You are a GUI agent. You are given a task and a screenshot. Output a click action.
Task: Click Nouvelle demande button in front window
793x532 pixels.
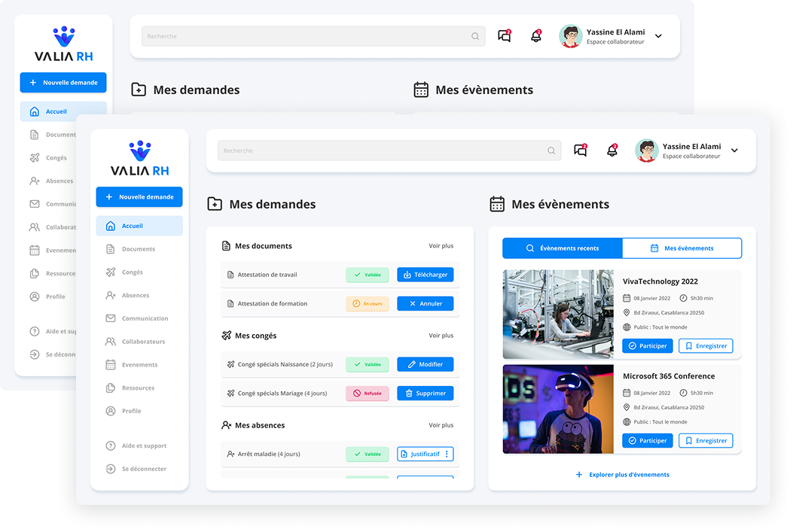[x=139, y=196]
